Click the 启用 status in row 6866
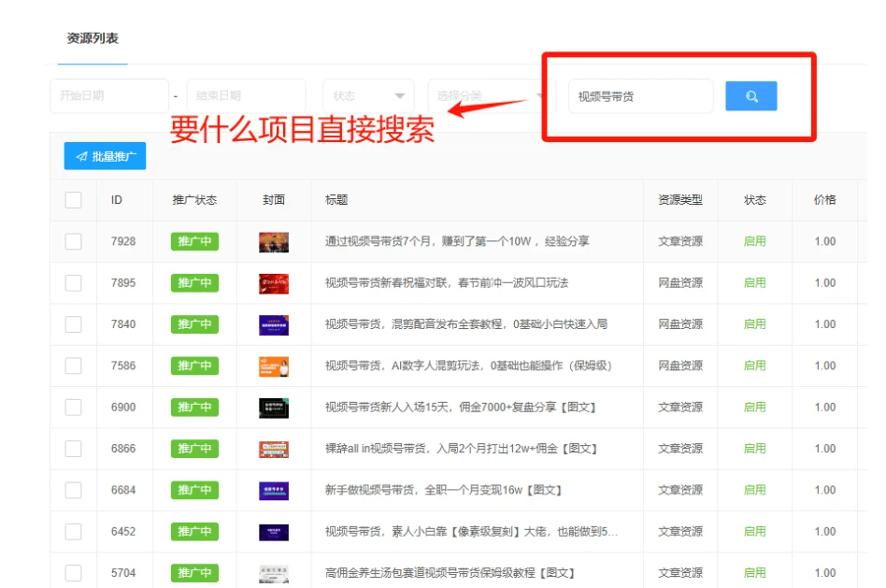The width and height of the screenshot is (886, 588). [x=754, y=449]
